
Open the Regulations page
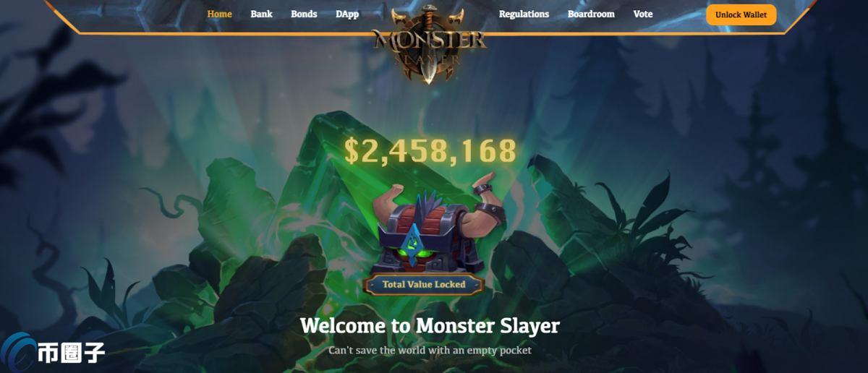(524, 14)
